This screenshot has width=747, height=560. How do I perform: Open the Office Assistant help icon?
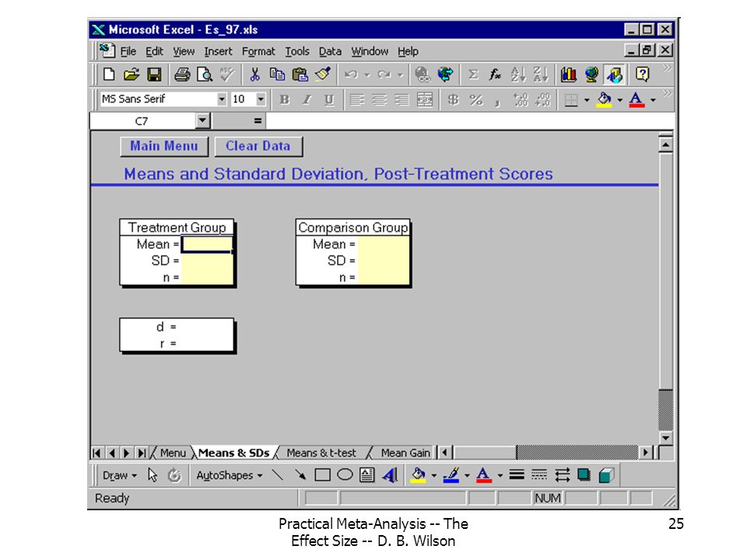(642, 75)
